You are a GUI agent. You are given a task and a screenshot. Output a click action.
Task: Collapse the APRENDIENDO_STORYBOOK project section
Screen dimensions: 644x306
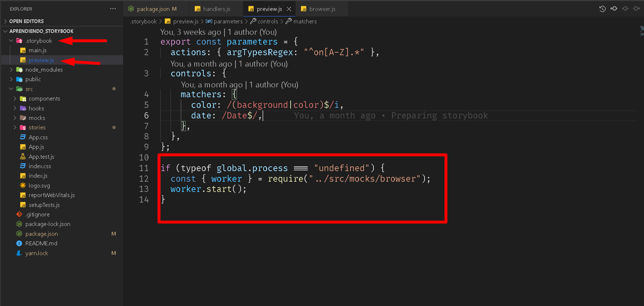5,31
